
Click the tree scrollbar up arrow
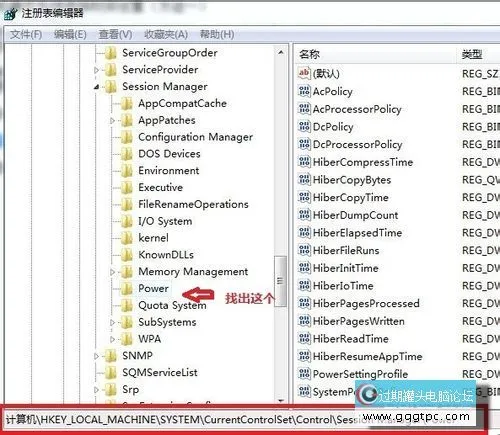pos(281,53)
